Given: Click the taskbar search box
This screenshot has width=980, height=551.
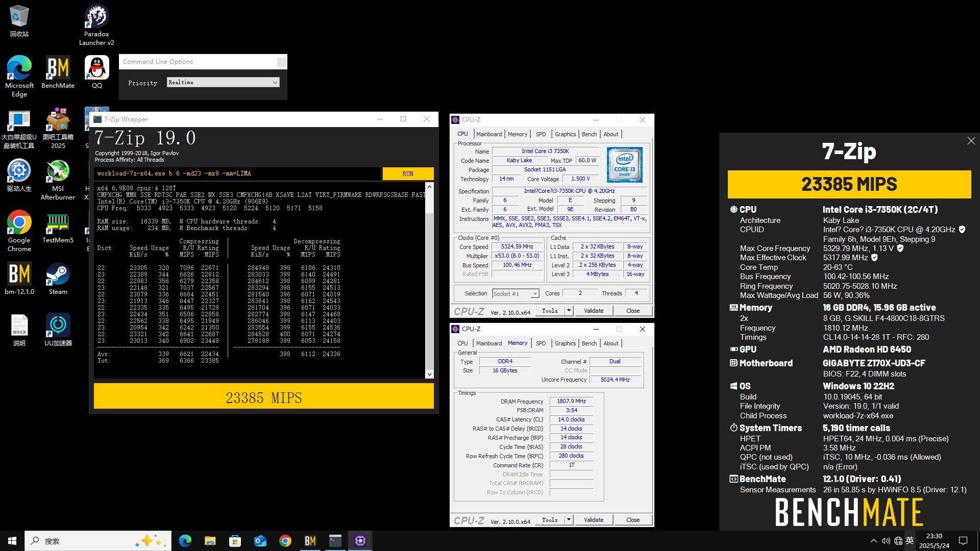Looking at the screenshot, I should click(x=98, y=541).
